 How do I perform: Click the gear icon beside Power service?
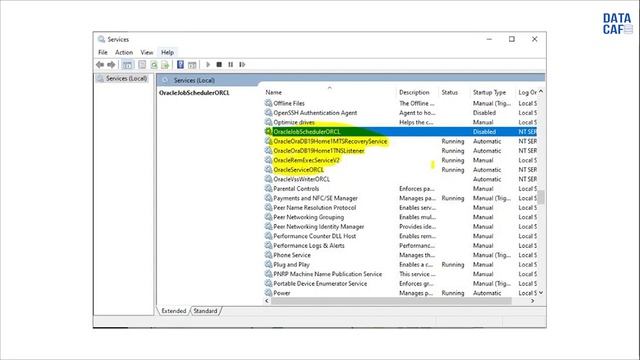click(268, 292)
